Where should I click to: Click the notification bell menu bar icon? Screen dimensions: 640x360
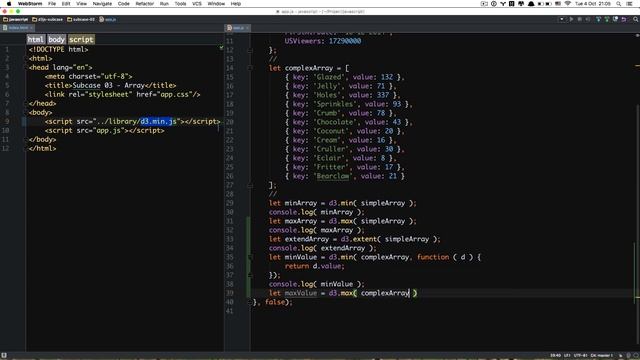[531, 4]
